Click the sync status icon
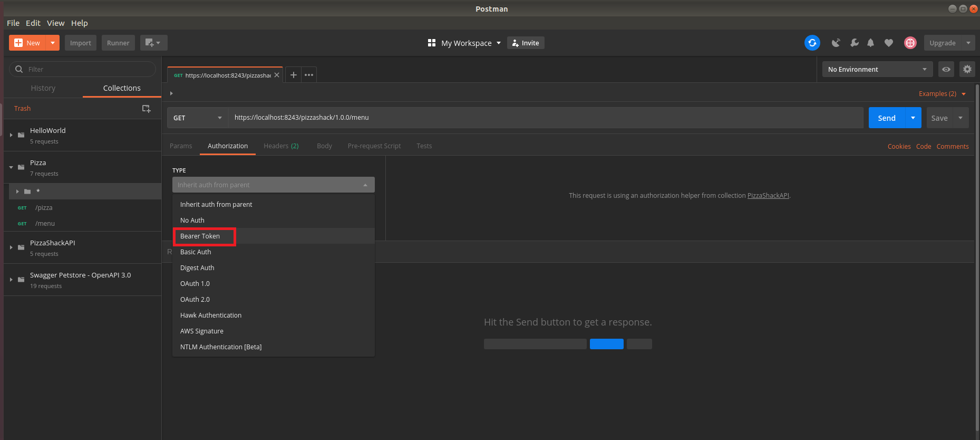Viewport: 980px width, 440px height. click(812, 43)
